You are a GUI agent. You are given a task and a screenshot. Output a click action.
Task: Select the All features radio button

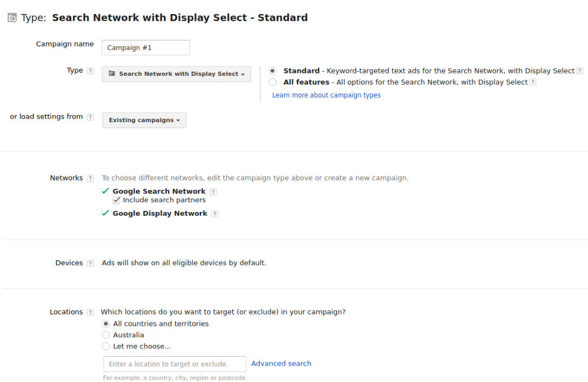pyautogui.click(x=272, y=82)
